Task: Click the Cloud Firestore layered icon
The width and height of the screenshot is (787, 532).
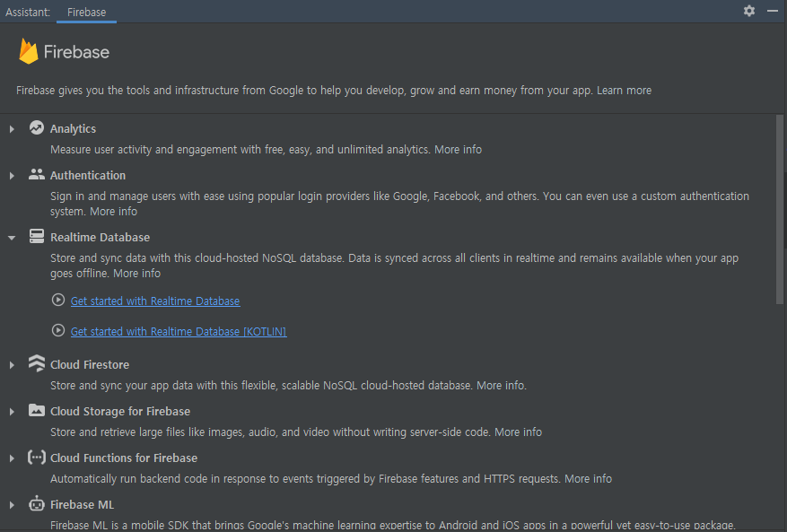Action: pyautogui.click(x=37, y=363)
